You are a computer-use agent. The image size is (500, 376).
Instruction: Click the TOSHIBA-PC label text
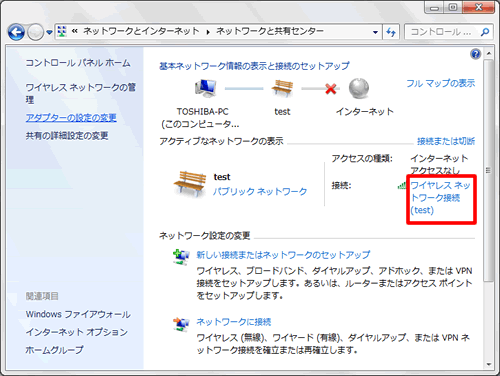[x=202, y=111]
